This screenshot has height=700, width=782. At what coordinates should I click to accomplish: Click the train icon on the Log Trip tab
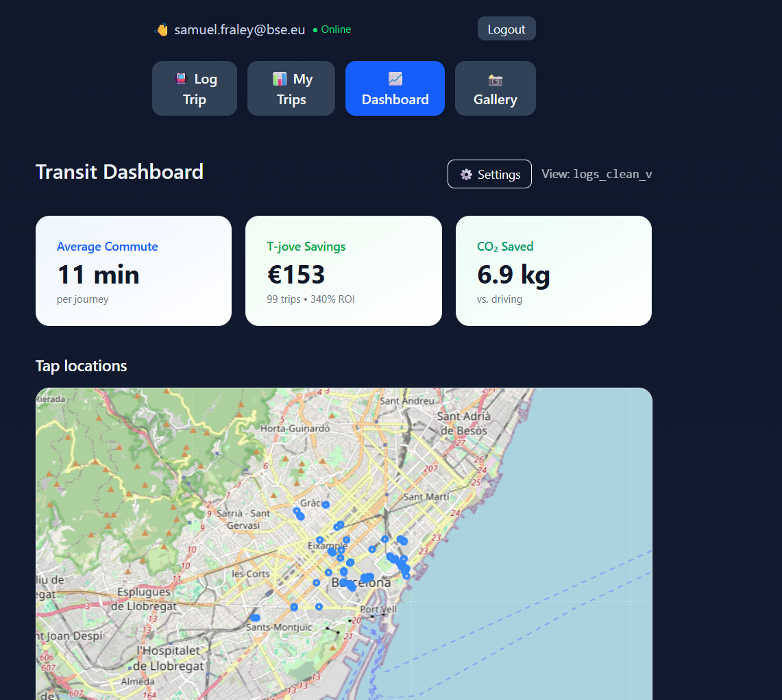(x=181, y=78)
